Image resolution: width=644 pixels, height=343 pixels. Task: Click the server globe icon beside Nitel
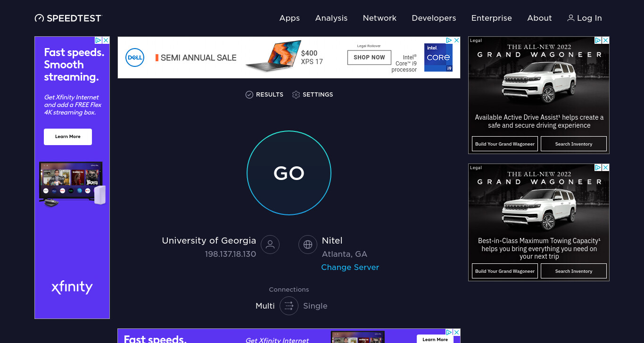[308, 245]
